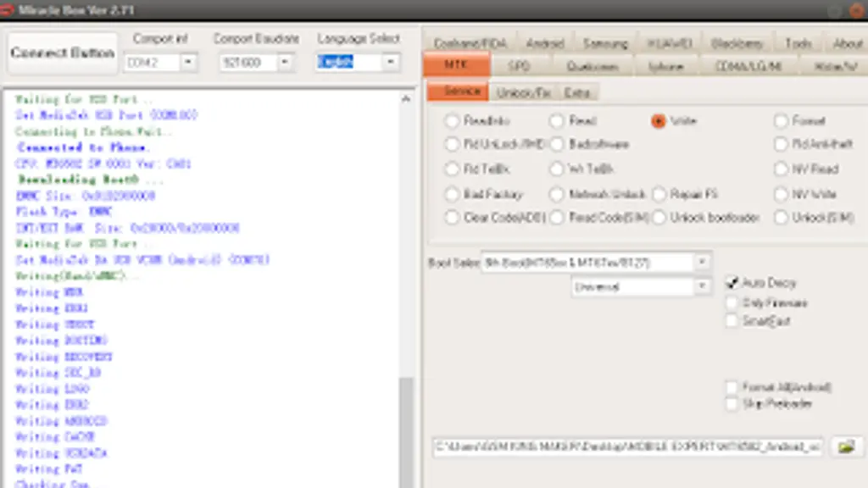Open the Comport Baudrate dropdown
The width and height of the screenshot is (868, 488).
click(285, 62)
